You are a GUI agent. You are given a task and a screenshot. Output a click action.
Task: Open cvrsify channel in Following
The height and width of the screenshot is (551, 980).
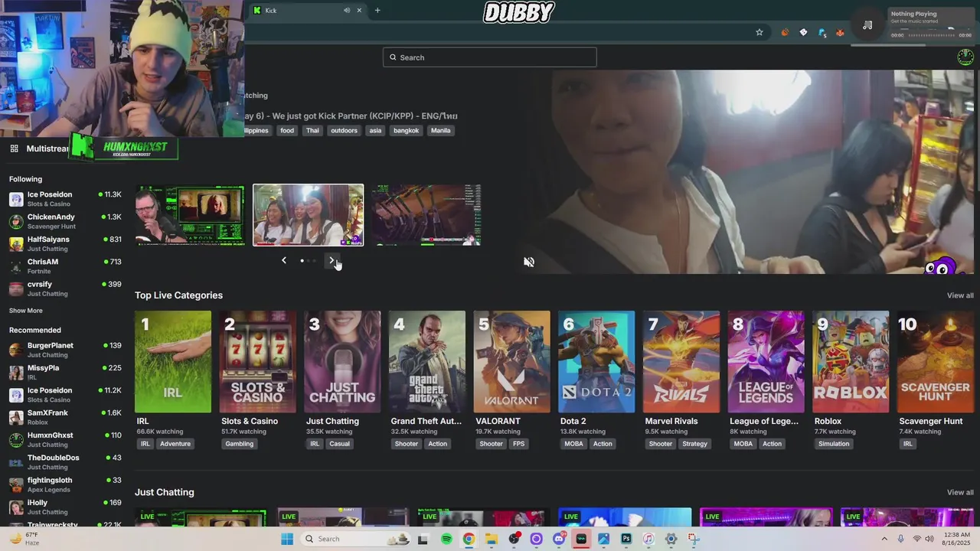point(65,289)
